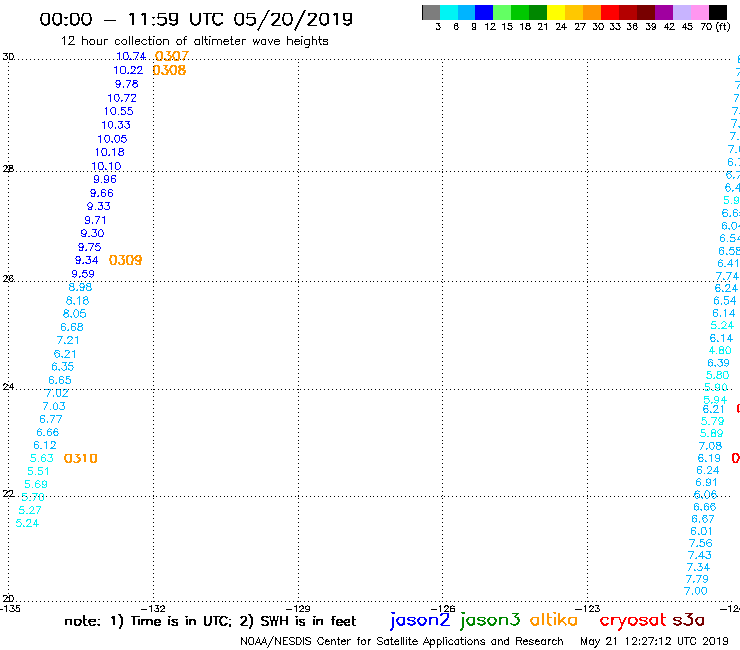Click the wave height value 8.05
Viewport: 740px width, 650px height.
[x=75, y=314]
